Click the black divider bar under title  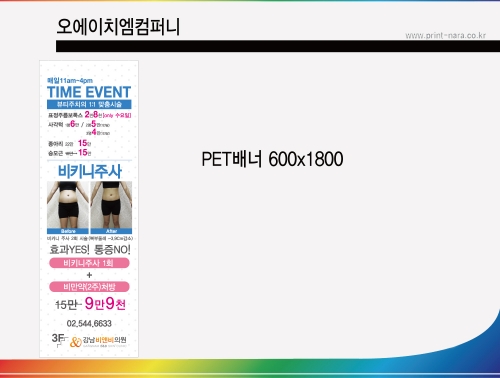[278, 46]
